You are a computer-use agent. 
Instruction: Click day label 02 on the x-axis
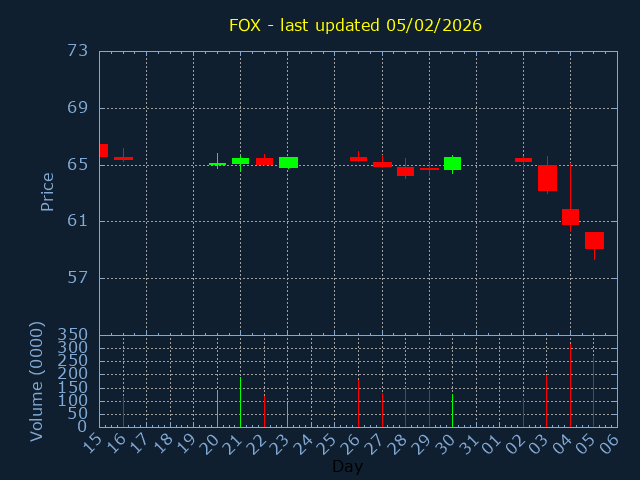pos(518,444)
